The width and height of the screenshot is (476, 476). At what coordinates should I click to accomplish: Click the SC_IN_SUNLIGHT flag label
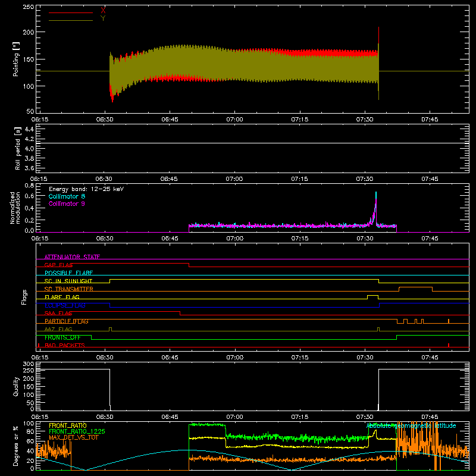click(x=68, y=281)
